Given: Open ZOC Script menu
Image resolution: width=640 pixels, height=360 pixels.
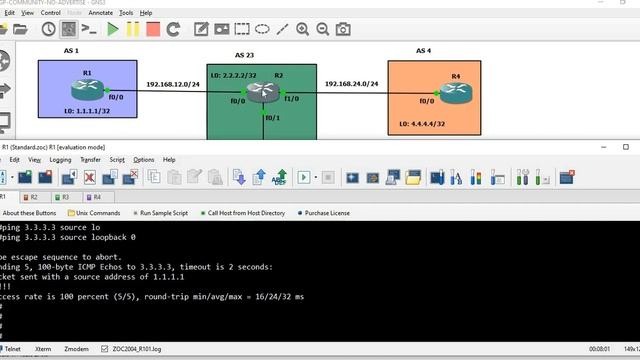Looking at the screenshot, I should coord(117,160).
